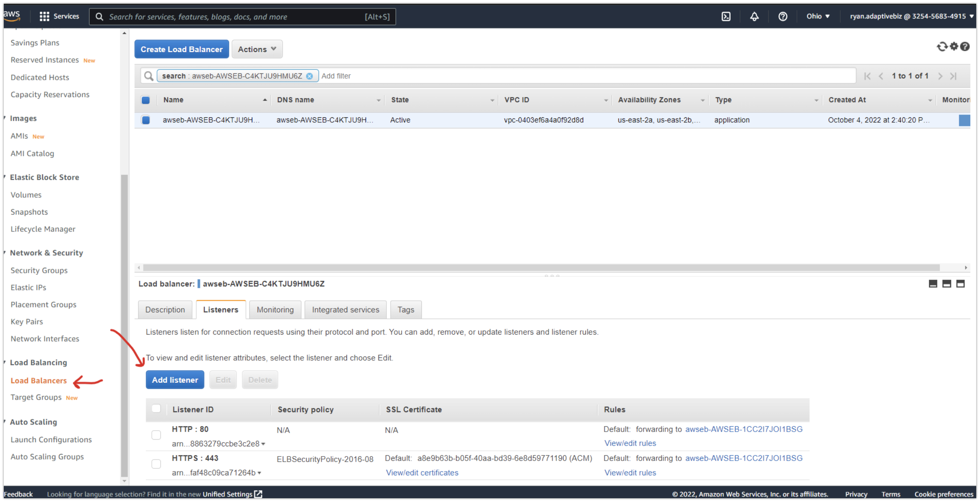This screenshot has width=980, height=502.
Task: Toggle the select-all listeners checkbox
Action: click(156, 409)
